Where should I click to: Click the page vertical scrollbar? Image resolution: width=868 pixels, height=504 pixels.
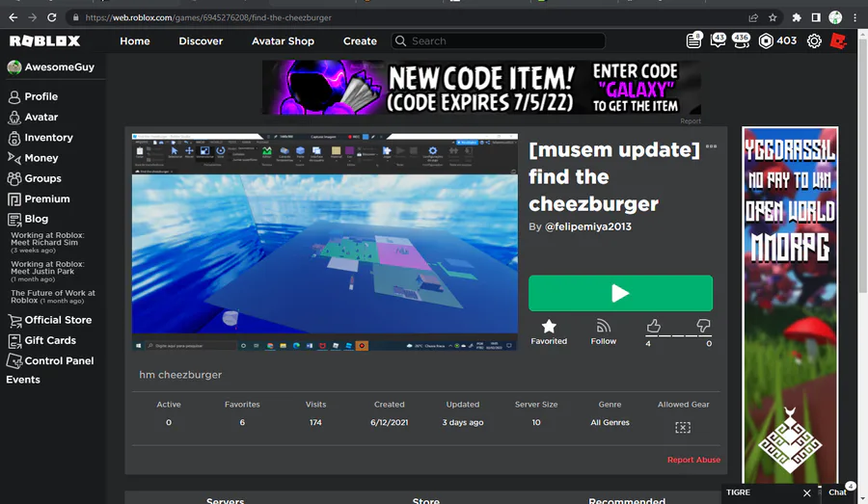pos(862,166)
